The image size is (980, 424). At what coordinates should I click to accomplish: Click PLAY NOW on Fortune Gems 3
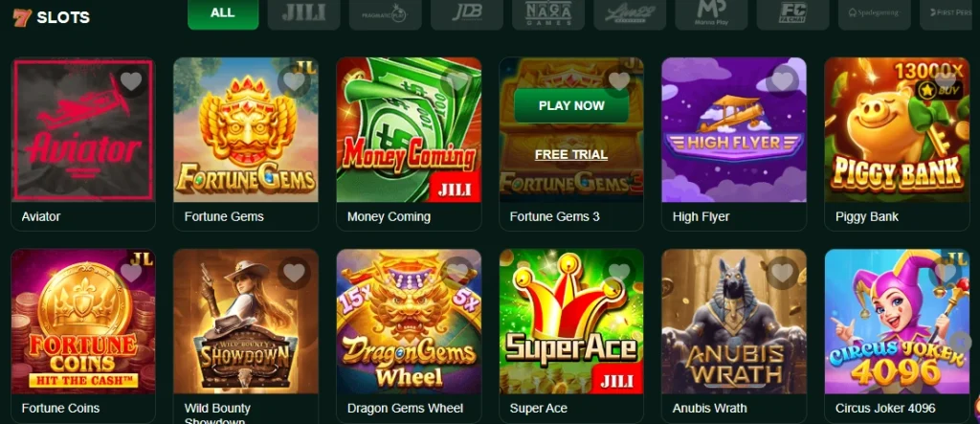[x=571, y=105]
